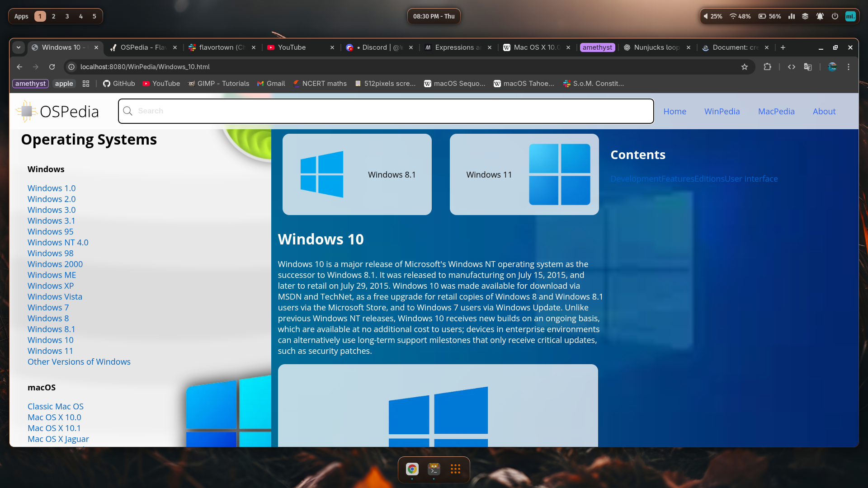Open the Extensions puzzle icon
The width and height of the screenshot is (868, 488).
(x=767, y=67)
